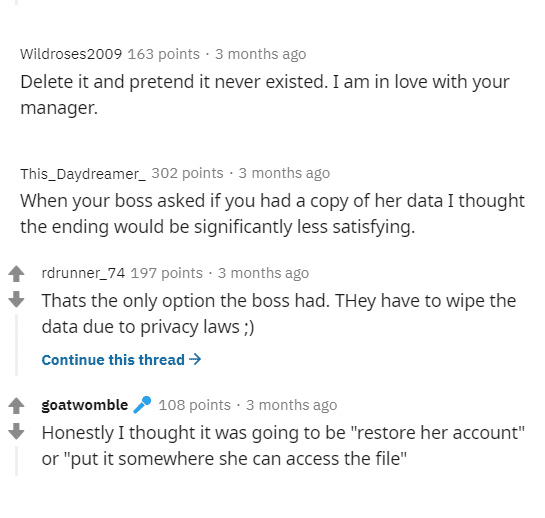Image resolution: width=545 pixels, height=518 pixels.
Task: Upvote goatwomble's comment
Action: (16, 405)
